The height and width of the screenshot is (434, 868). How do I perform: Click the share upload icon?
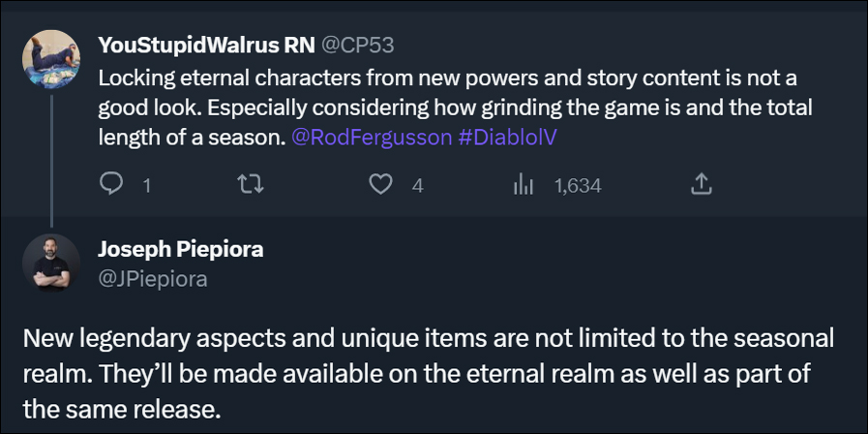point(703,184)
